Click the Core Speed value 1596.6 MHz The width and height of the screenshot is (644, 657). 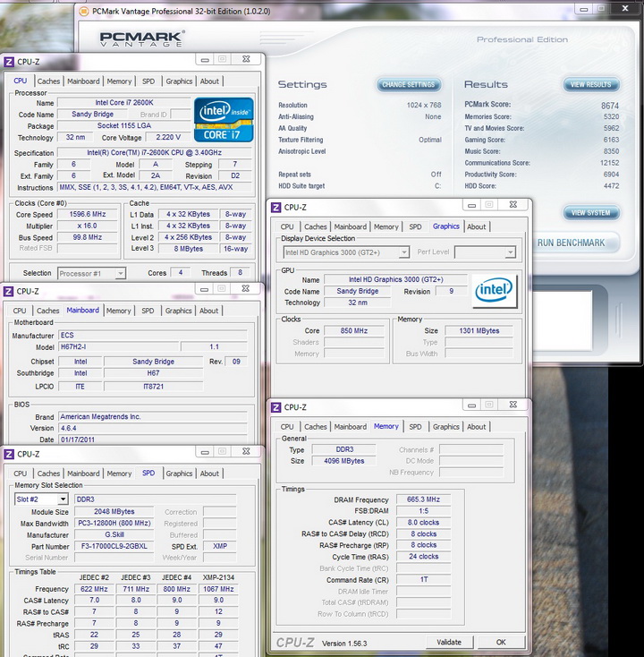coord(88,214)
